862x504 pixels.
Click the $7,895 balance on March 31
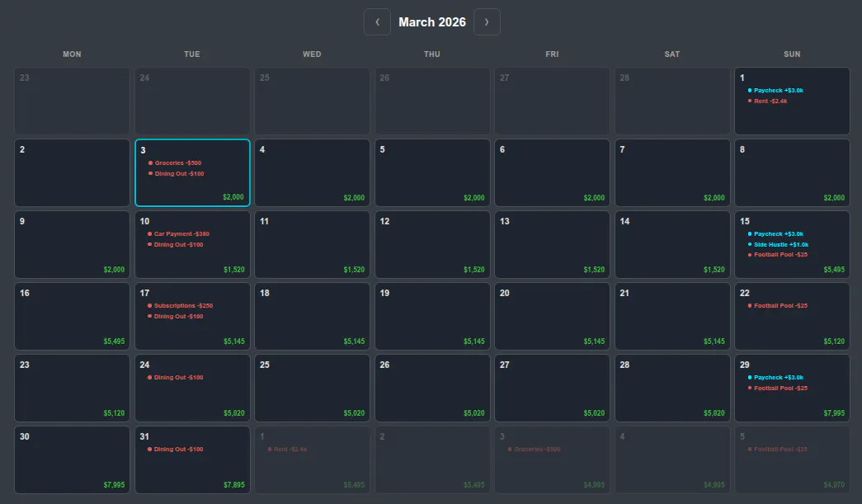point(234,485)
